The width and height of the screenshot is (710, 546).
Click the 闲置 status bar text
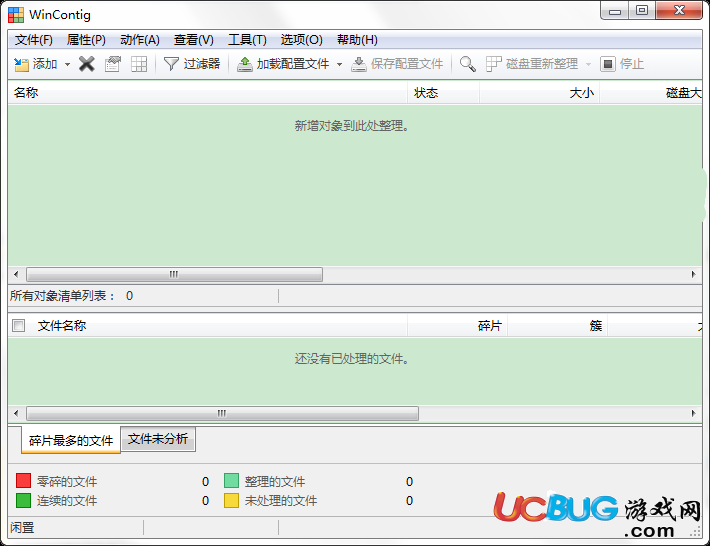tap(22, 528)
